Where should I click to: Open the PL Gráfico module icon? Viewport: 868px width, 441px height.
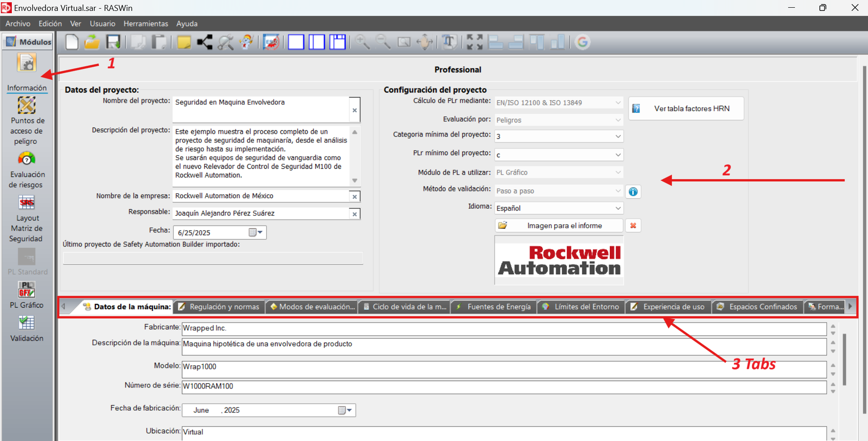[27, 289]
